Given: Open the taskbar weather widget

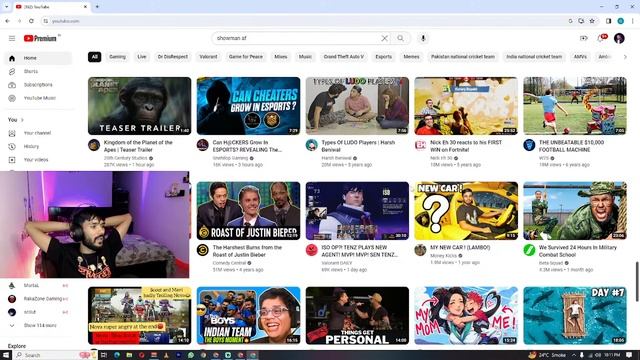Looking at the screenshot, I should point(547,355).
